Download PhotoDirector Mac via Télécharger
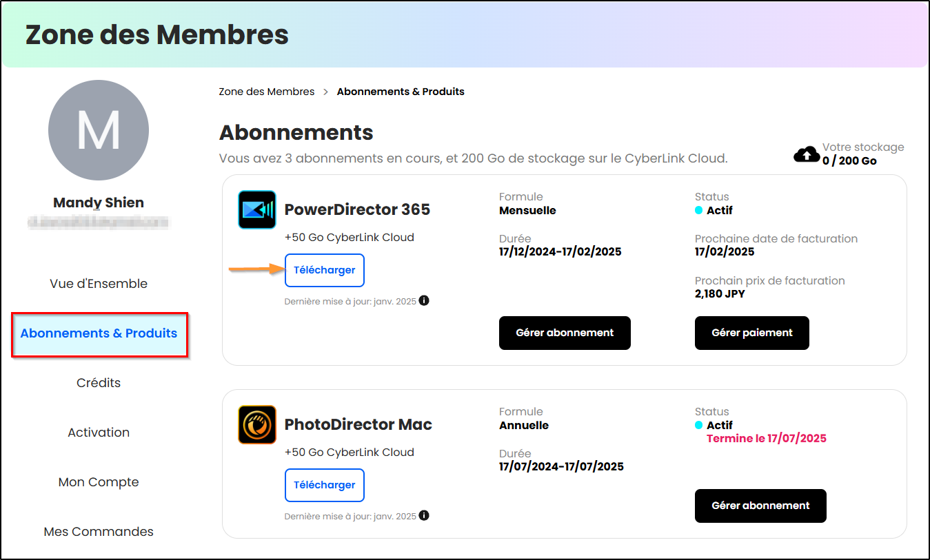This screenshot has height=560, width=930. tap(325, 485)
